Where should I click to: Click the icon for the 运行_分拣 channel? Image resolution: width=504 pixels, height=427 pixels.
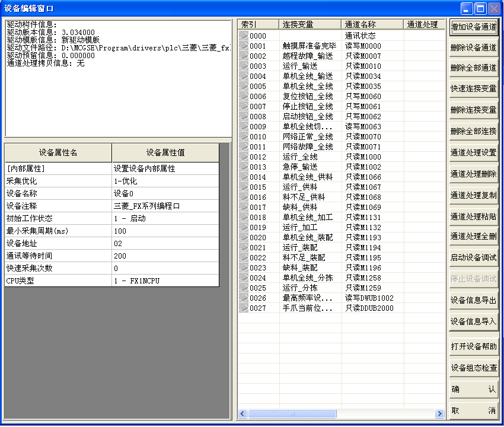coord(244,288)
